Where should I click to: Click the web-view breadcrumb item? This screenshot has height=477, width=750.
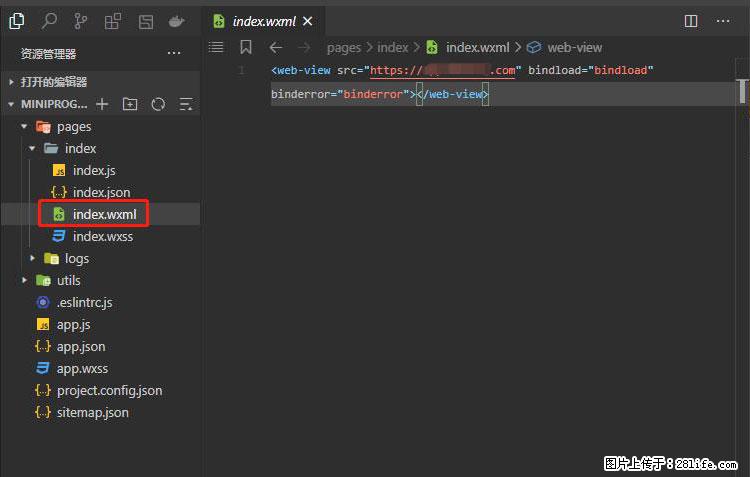574,47
